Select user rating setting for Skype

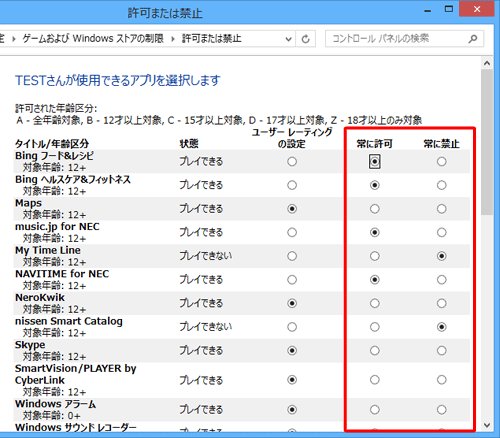click(292, 351)
